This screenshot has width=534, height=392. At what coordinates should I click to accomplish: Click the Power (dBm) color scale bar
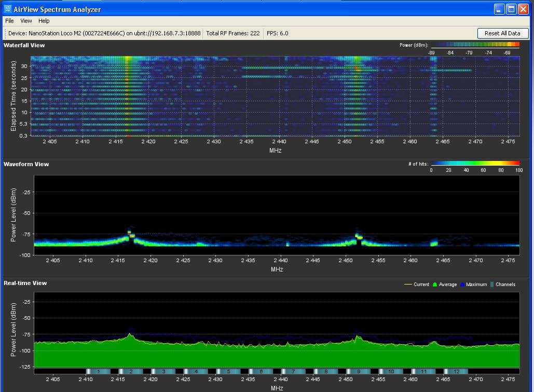click(x=475, y=45)
